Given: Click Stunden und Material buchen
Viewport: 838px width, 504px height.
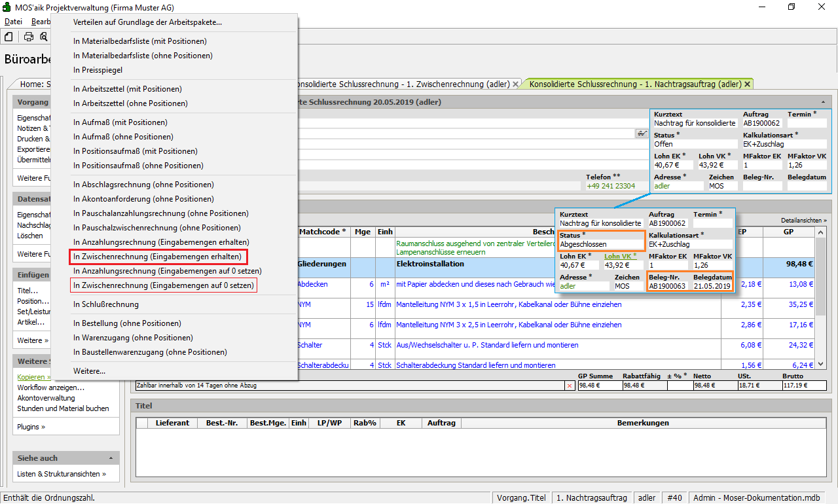Looking at the screenshot, I should coord(63,408).
